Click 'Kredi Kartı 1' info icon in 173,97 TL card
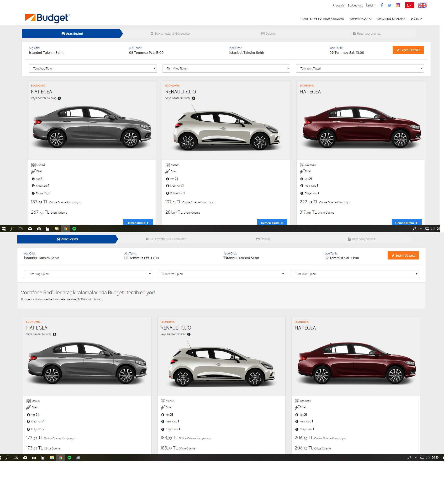The height and width of the screenshot is (497, 448). (x=28, y=421)
